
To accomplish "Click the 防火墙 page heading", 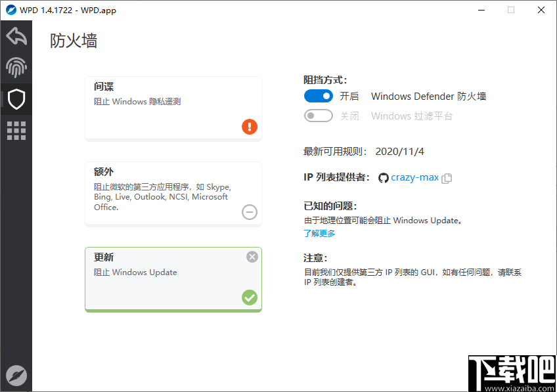I will click(x=73, y=41).
